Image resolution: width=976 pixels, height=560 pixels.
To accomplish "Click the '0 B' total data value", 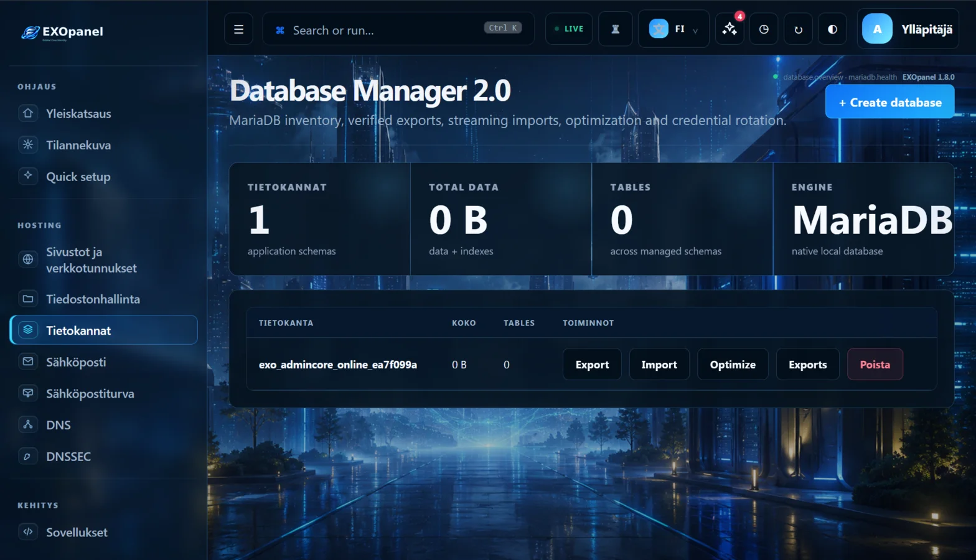I will coord(458,220).
